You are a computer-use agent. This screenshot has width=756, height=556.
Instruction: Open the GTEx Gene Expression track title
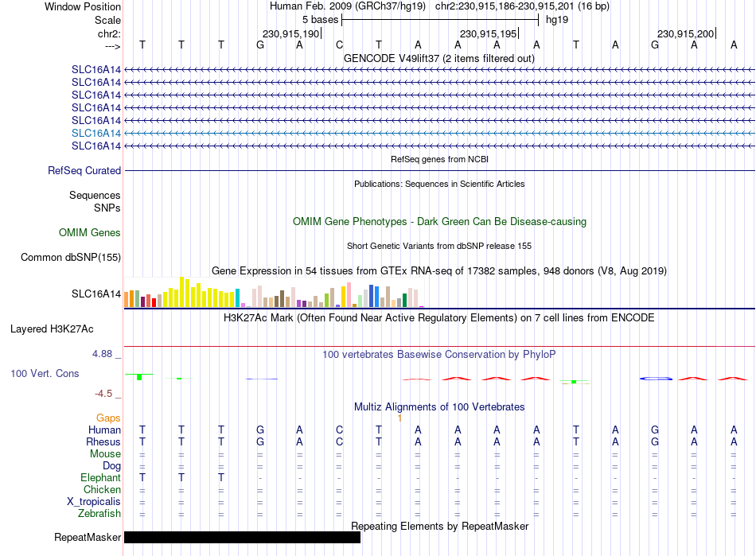(x=439, y=270)
